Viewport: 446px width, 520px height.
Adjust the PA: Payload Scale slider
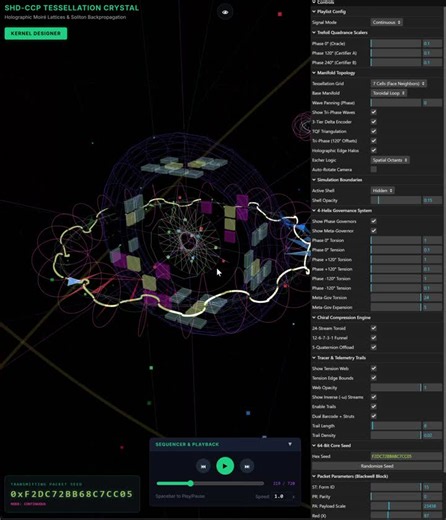click(x=396, y=506)
